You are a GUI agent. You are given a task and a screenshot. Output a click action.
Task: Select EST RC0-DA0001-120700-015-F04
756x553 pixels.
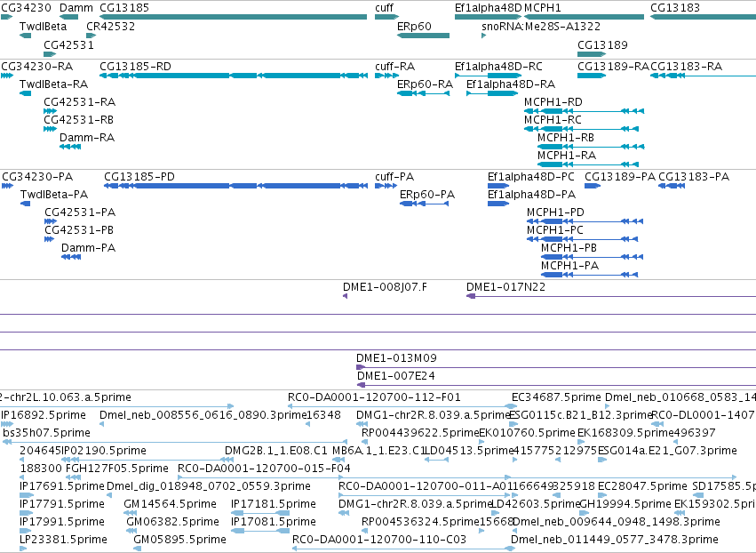point(264,469)
